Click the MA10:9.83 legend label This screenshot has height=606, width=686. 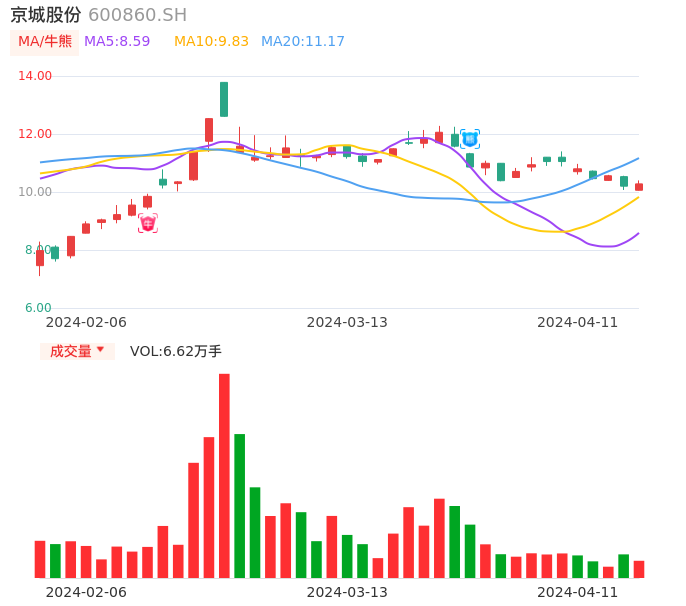pos(211,42)
